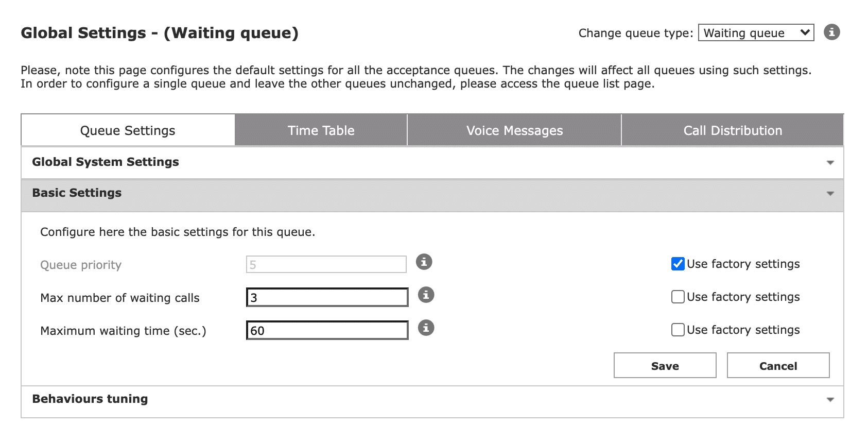Show info for Maximum waiting time

[426, 328]
